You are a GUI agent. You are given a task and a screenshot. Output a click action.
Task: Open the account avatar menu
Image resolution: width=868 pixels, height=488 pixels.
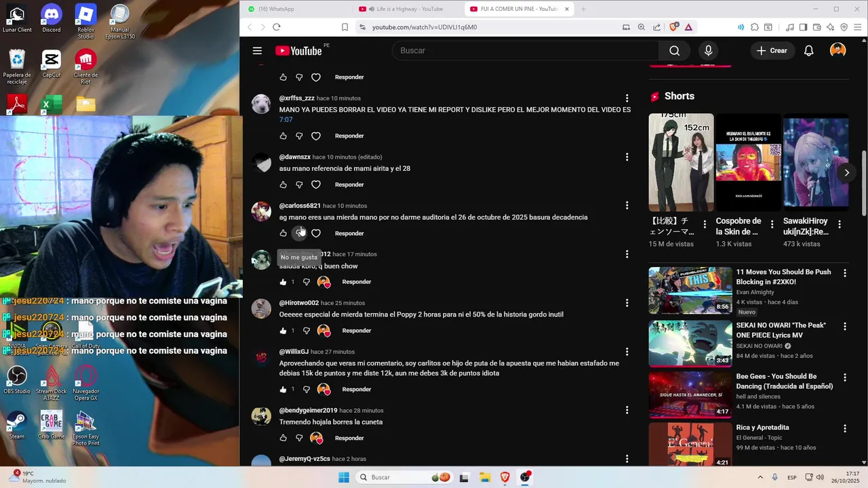[x=838, y=51]
